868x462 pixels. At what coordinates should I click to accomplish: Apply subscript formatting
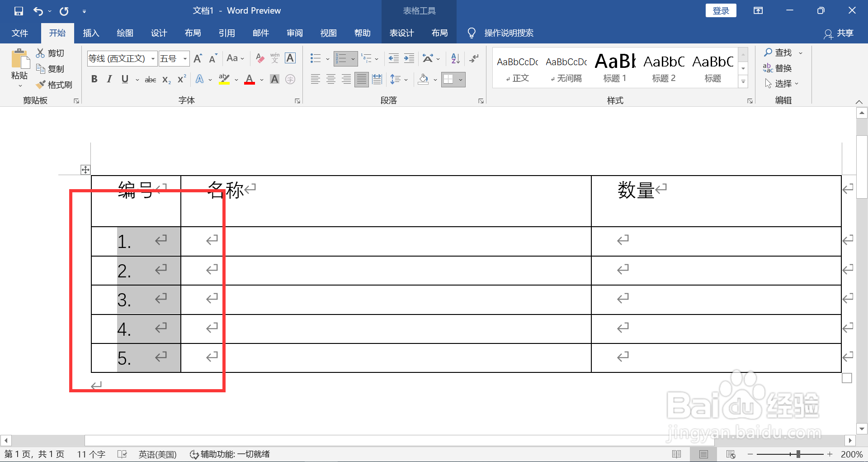(x=165, y=79)
